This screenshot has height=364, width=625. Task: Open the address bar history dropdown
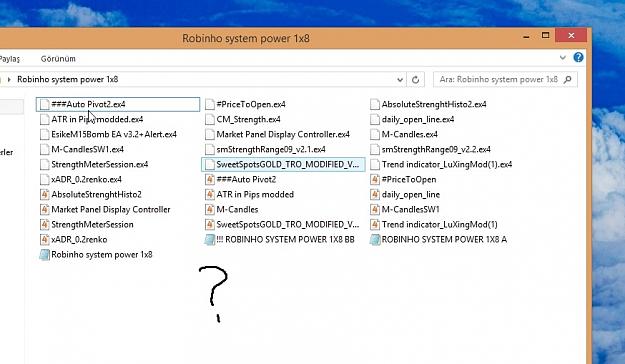click(x=400, y=80)
